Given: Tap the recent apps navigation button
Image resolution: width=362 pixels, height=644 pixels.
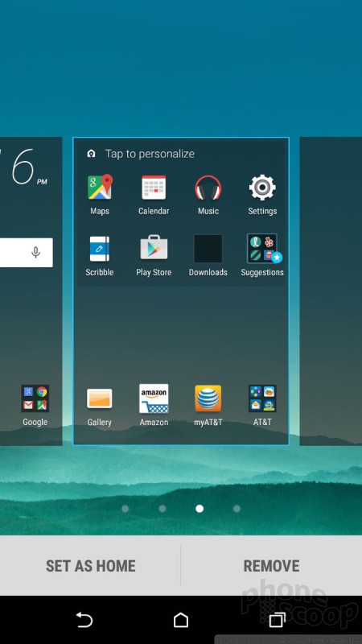Looking at the screenshot, I should point(277,620).
